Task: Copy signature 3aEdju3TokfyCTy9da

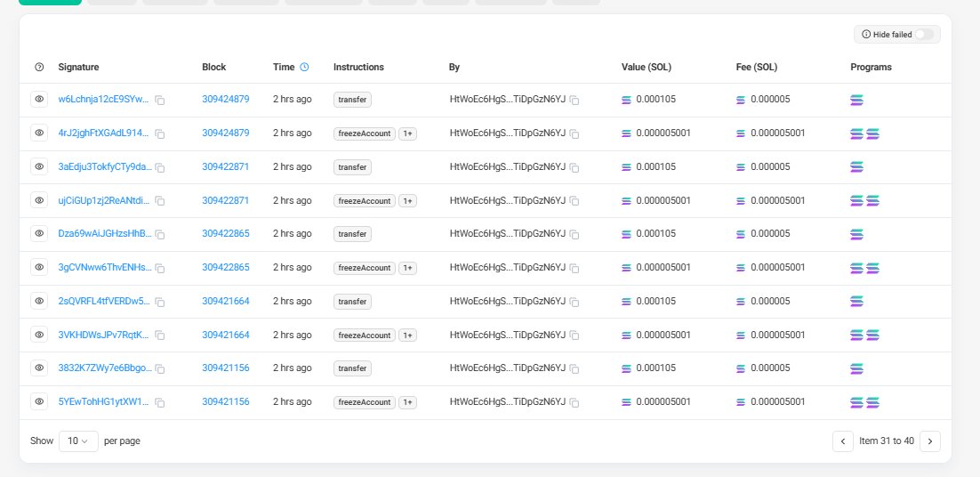Action: (160, 167)
